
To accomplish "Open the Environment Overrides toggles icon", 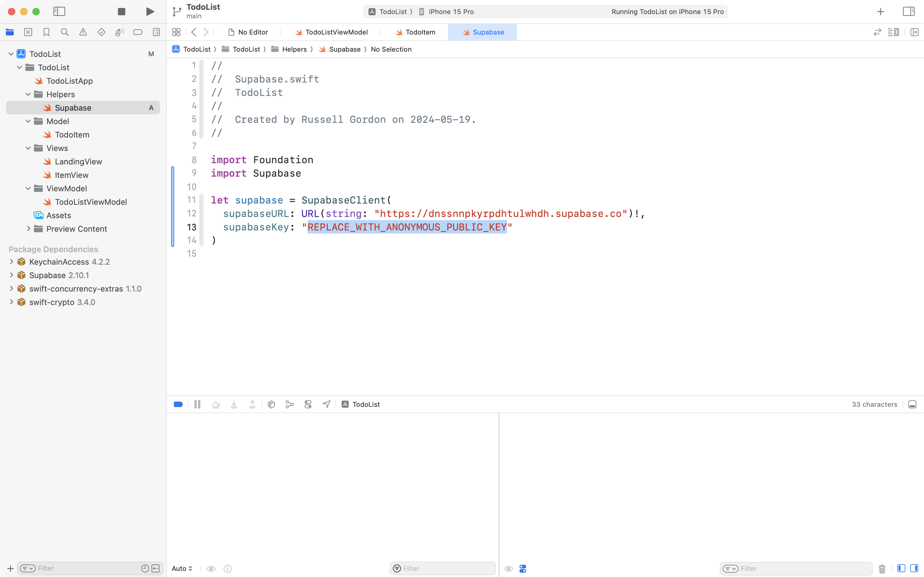I will 308,404.
